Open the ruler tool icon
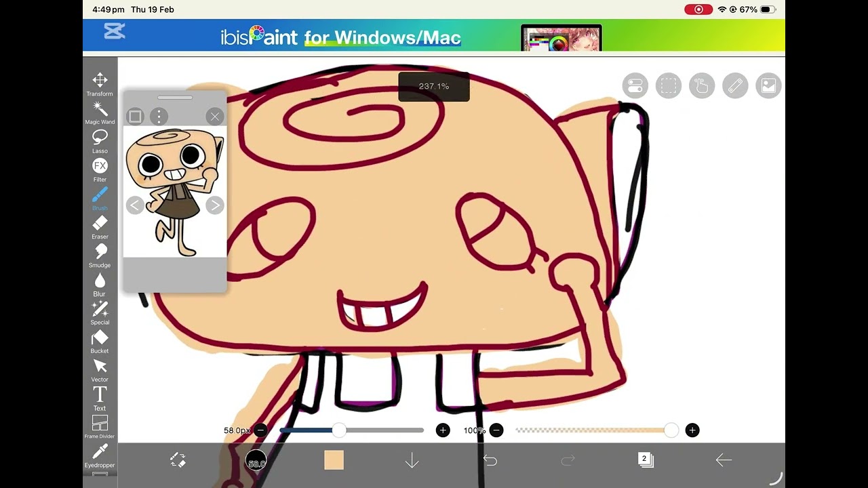 pyautogui.click(x=735, y=86)
